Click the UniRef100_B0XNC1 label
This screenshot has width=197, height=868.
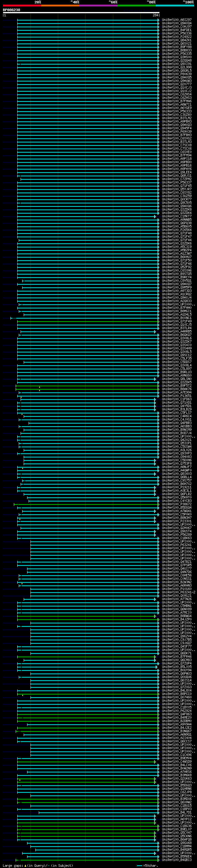tap(176, 318)
